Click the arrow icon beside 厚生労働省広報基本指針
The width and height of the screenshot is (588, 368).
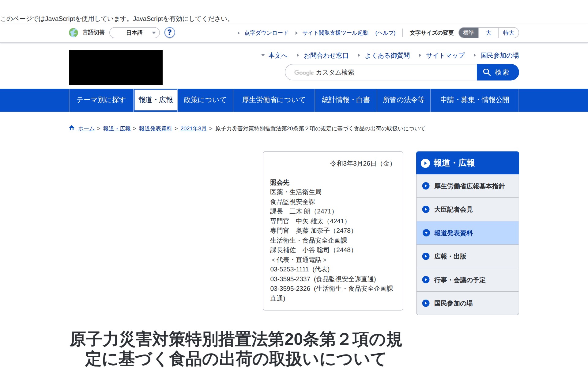(x=426, y=186)
